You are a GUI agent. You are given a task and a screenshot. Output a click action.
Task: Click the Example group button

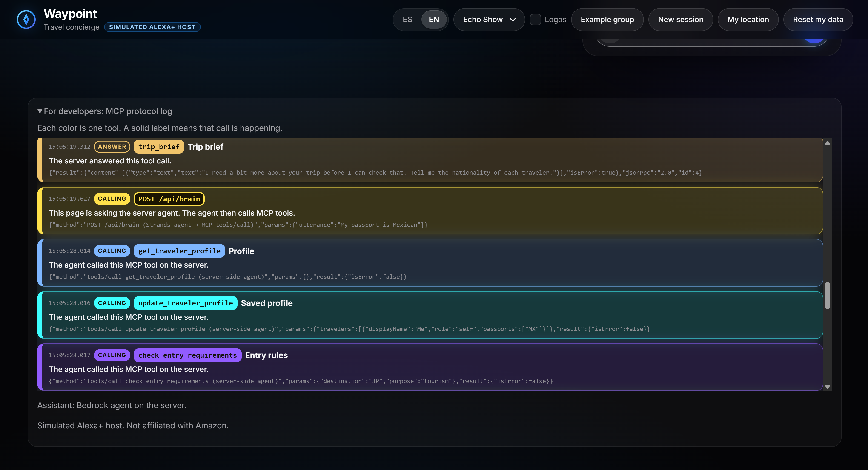click(x=607, y=20)
